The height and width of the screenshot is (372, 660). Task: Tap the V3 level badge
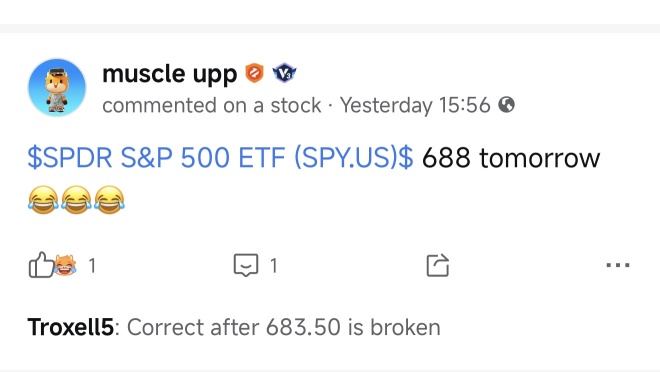285,73
